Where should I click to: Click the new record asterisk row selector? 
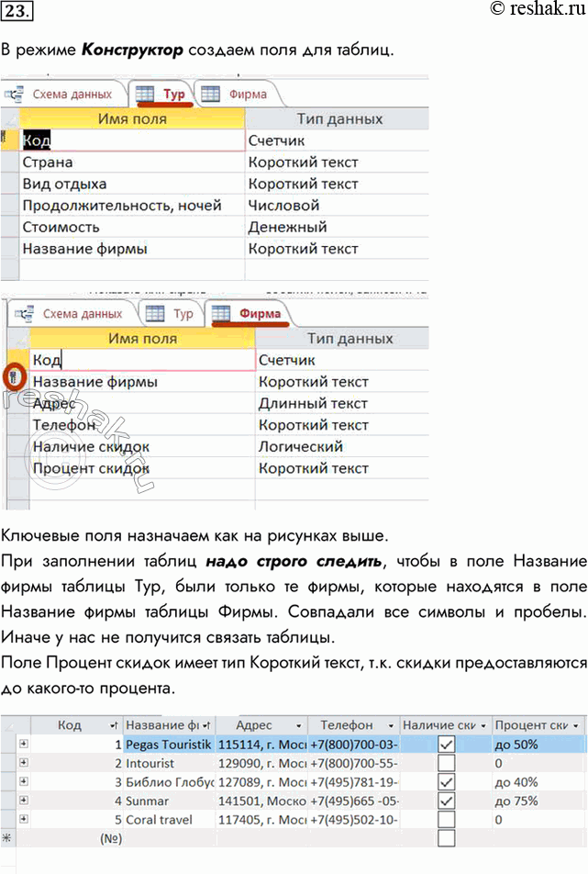click(x=7, y=838)
